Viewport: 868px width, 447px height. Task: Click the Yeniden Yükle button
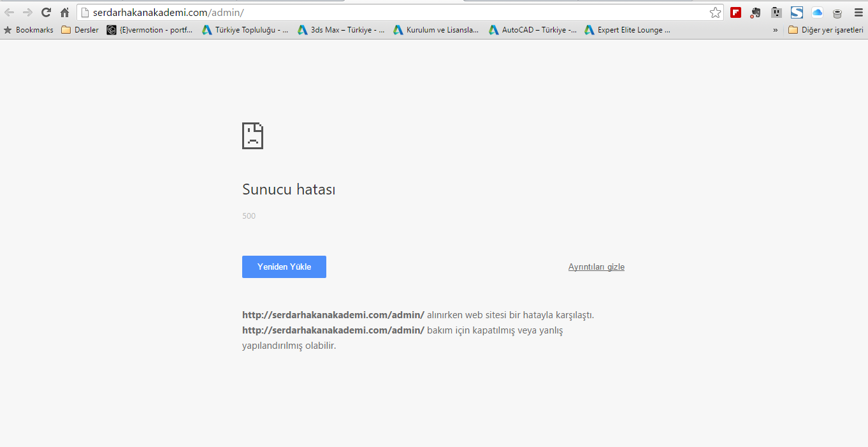pyautogui.click(x=284, y=267)
